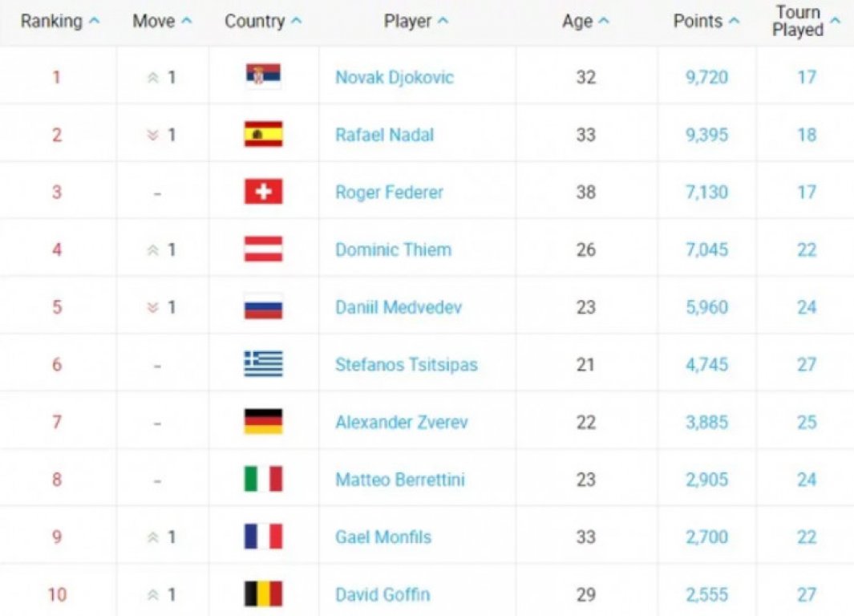
Task: Click the Italy flag icon
Action: (263, 480)
